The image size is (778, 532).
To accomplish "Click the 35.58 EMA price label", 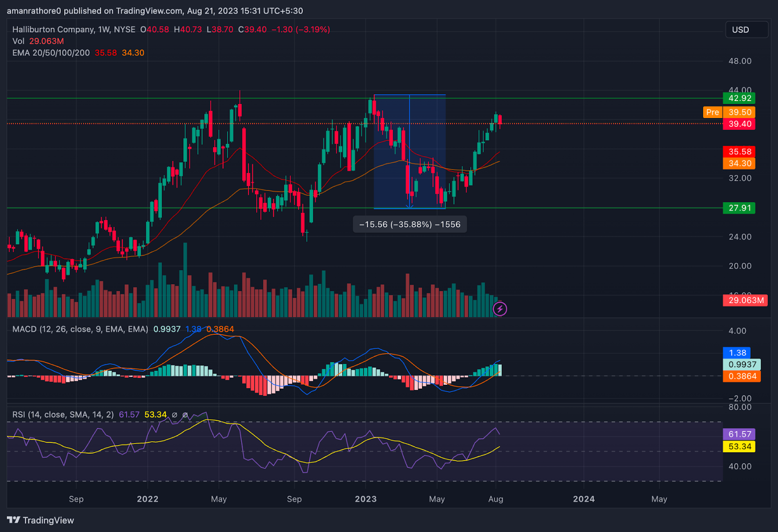I will [x=739, y=152].
